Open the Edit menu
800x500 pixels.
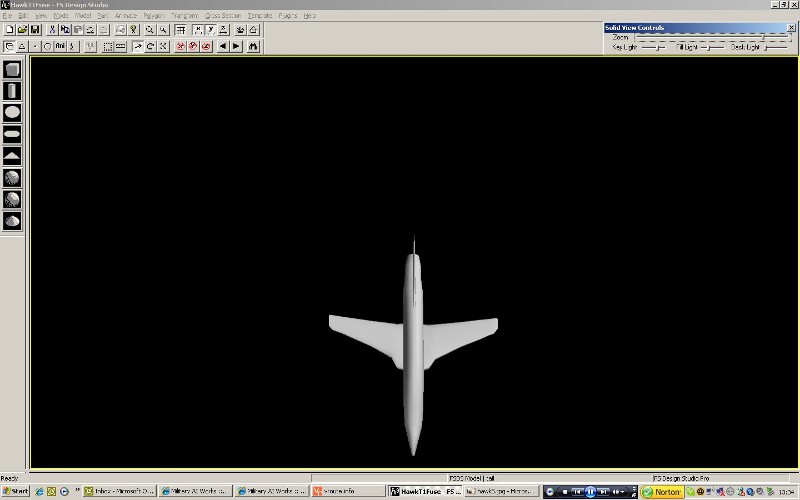(23, 16)
